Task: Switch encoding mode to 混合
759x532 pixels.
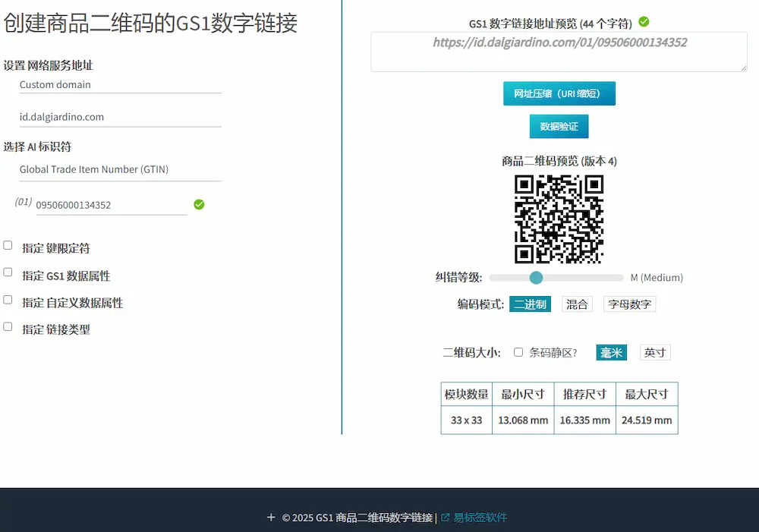Action: coord(577,304)
